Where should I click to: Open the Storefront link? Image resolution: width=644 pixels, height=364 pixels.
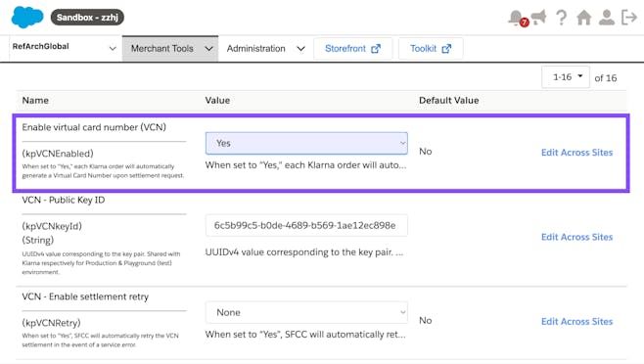(352, 49)
